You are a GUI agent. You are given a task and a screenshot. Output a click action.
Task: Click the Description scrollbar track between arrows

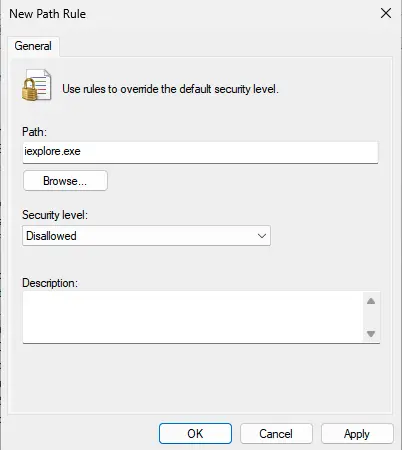[371, 317]
